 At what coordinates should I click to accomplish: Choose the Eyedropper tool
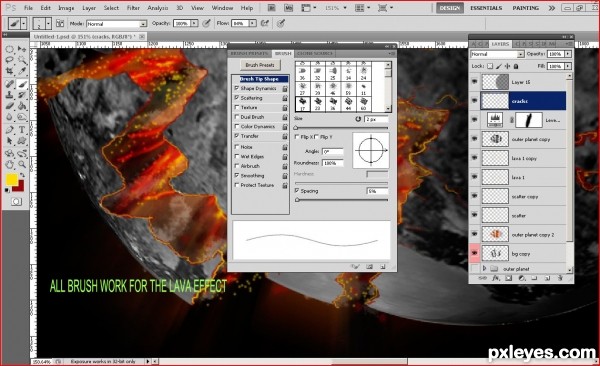coord(22,71)
